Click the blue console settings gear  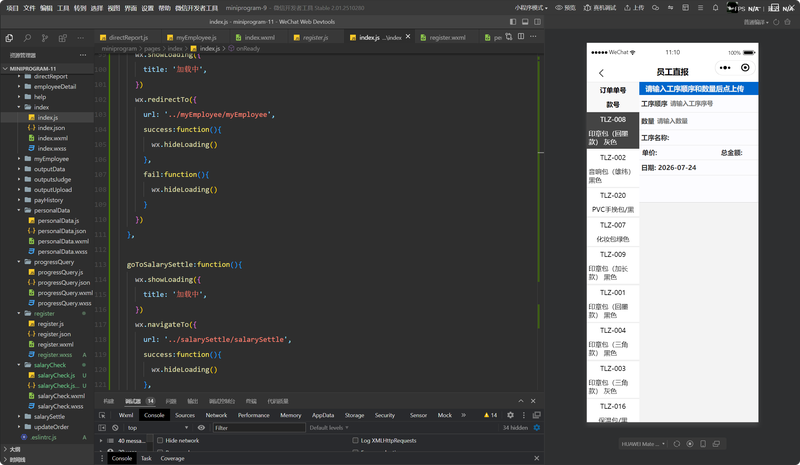point(537,428)
